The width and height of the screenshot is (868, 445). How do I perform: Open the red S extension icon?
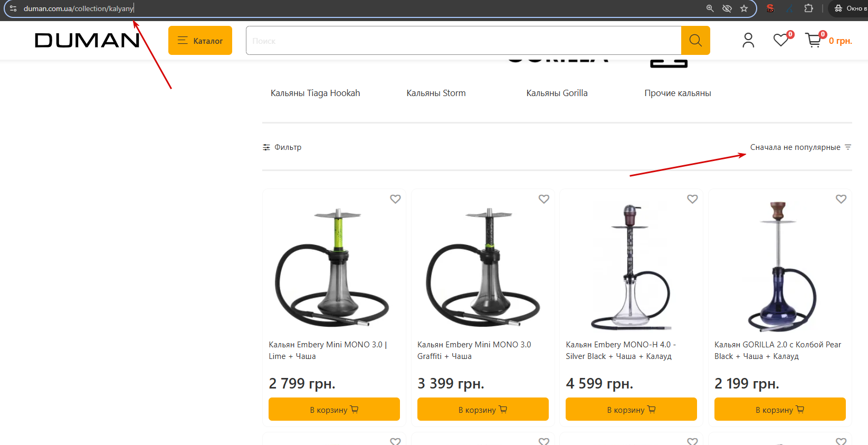(x=770, y=8)
